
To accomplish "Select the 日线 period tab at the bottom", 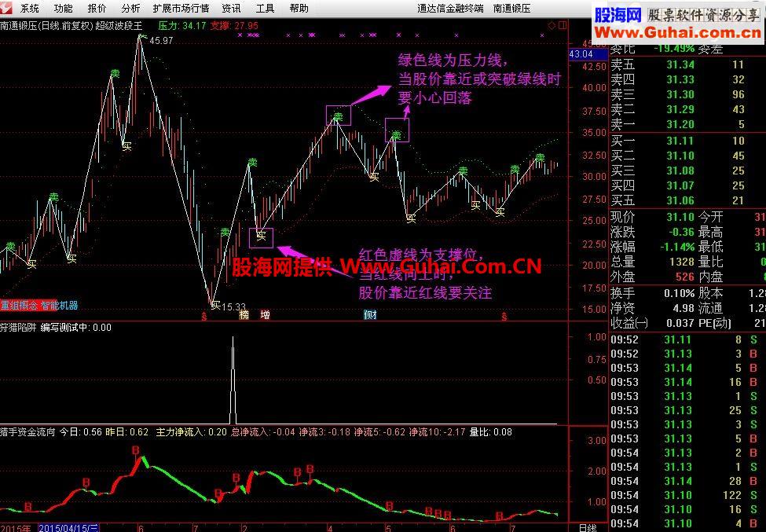I will point(588,527).
